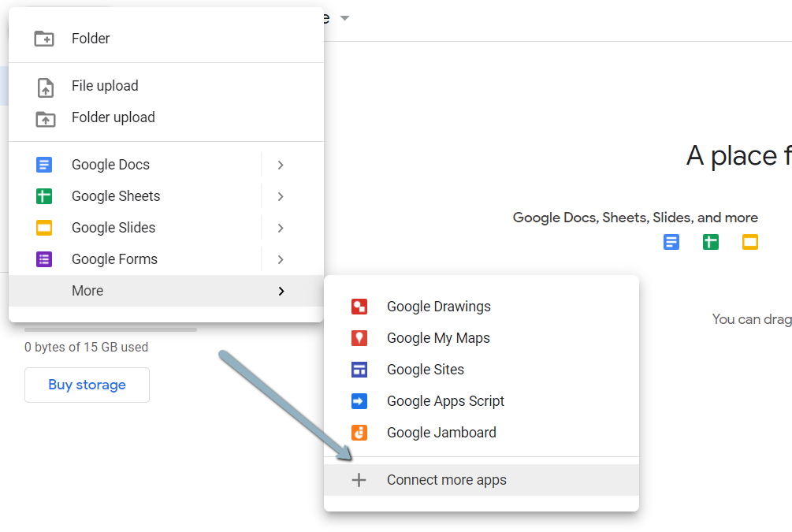This screenshot has height=532, width=792.
Task: Expand the Google Docs submenu chevron
Action: coord(281,165)
